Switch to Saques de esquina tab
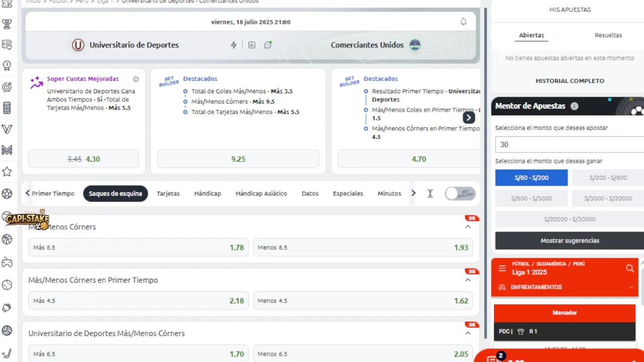The height and width of the screenshot is (362, 644). click(115, 194)
